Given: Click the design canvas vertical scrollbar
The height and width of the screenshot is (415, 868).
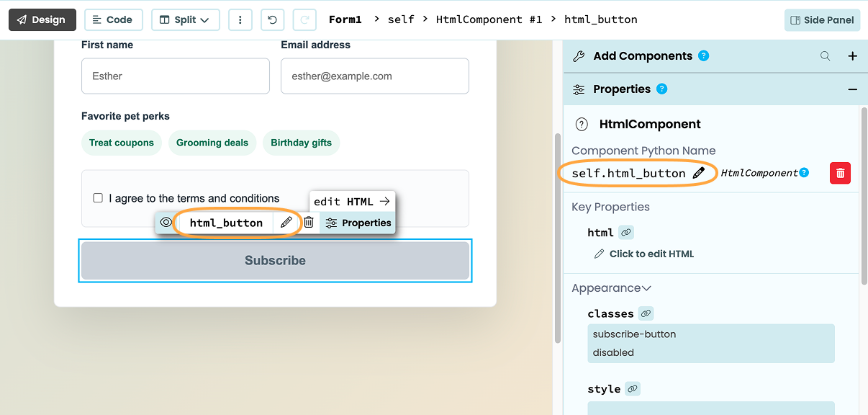Looking at the screenshot, I should 557,238.
